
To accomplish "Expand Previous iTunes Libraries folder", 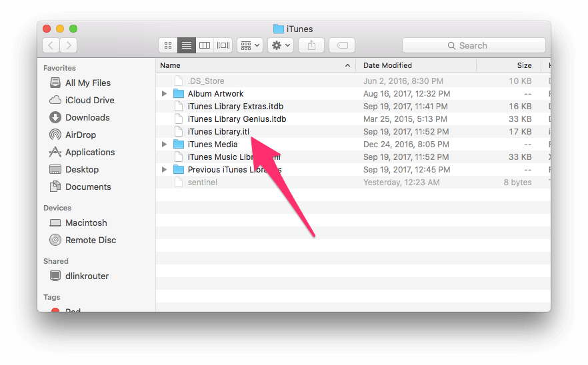I will coord(165,170).
